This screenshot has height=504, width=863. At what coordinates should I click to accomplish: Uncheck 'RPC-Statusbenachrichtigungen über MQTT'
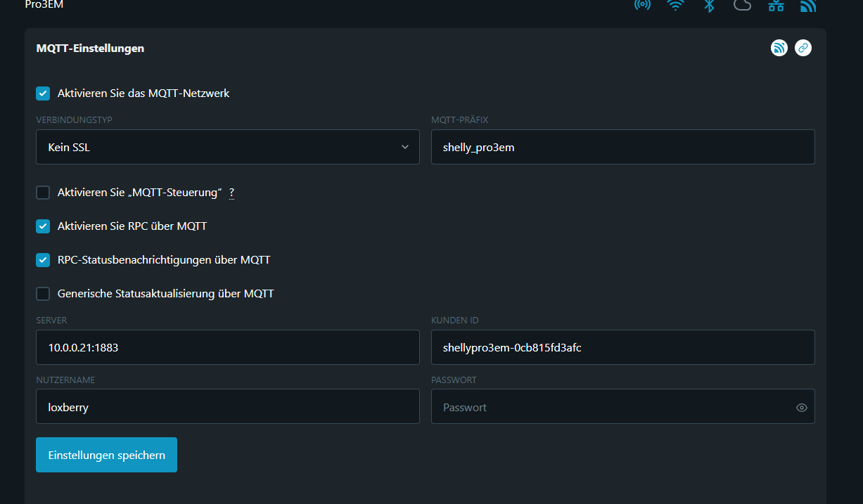(x=43, y=260)
